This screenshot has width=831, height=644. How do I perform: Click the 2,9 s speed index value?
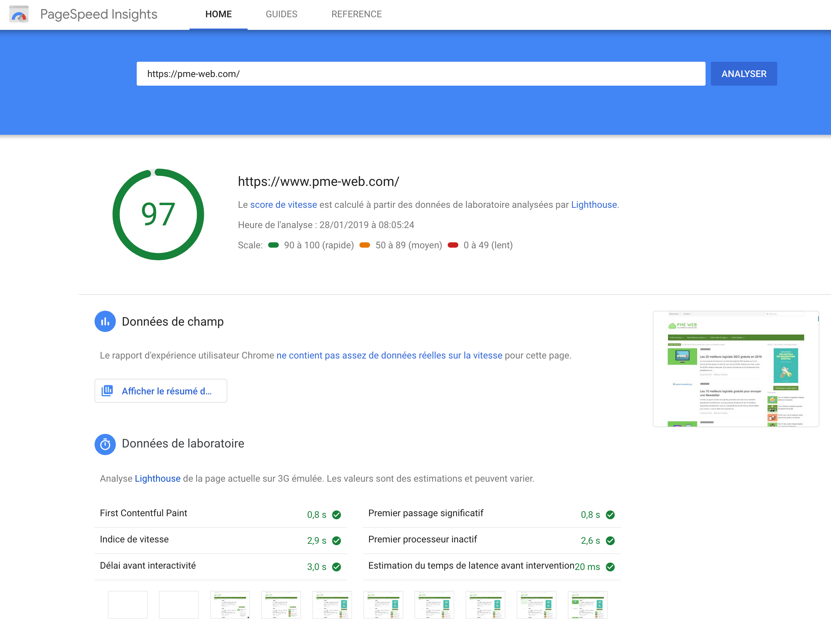317,541
